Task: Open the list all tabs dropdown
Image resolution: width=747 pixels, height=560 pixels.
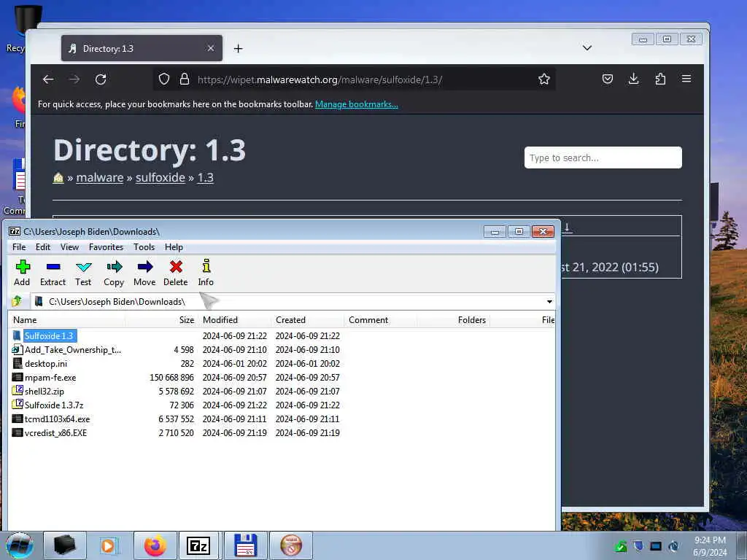Action: [x=587, y=47]
